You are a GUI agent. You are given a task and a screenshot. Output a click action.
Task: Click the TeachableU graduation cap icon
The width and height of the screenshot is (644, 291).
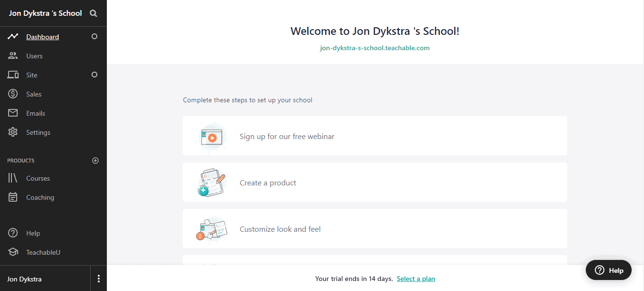(x=13, y=252)
